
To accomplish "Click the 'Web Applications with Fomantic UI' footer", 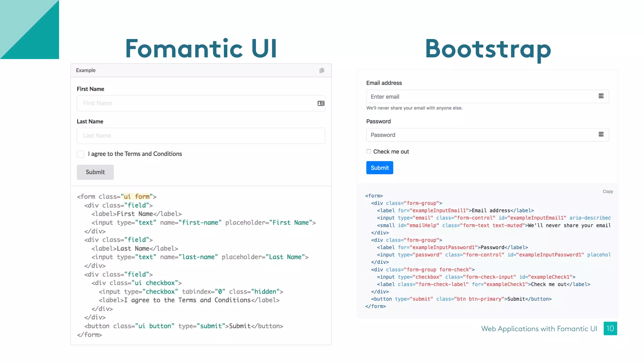I will pyautogui.click(x=539, y=329).
